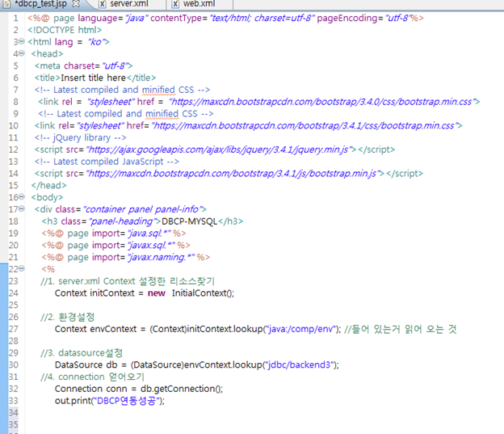Click the '//3. datasource설정' comment
This screenshot has height=434, width=504.
(82, 353)
